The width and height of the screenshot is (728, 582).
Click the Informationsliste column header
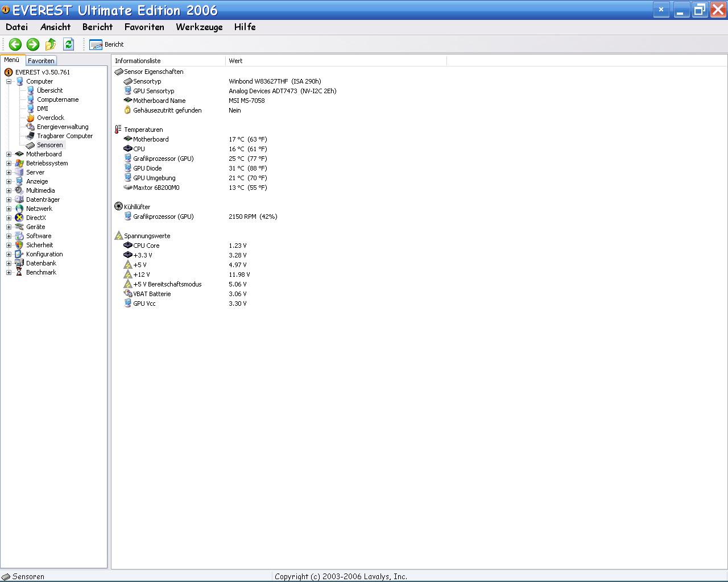[168, 61]
